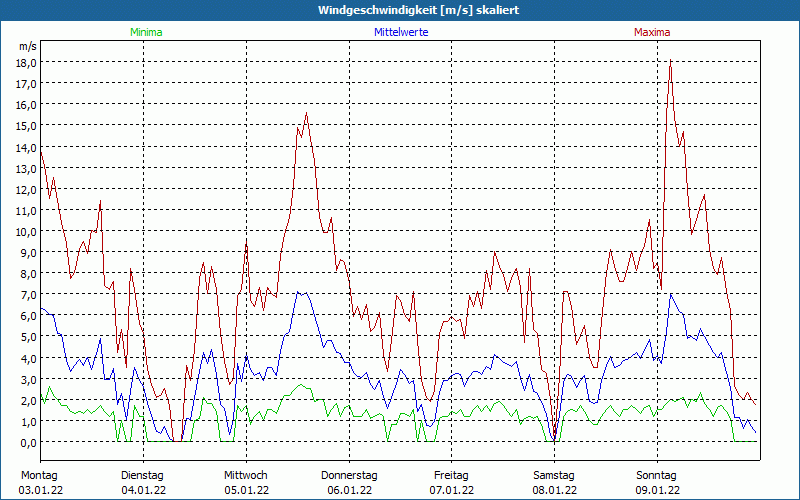800x500 pixels.
Task: Select the 07.01.22 date label
Action: (x=451, y=490)
